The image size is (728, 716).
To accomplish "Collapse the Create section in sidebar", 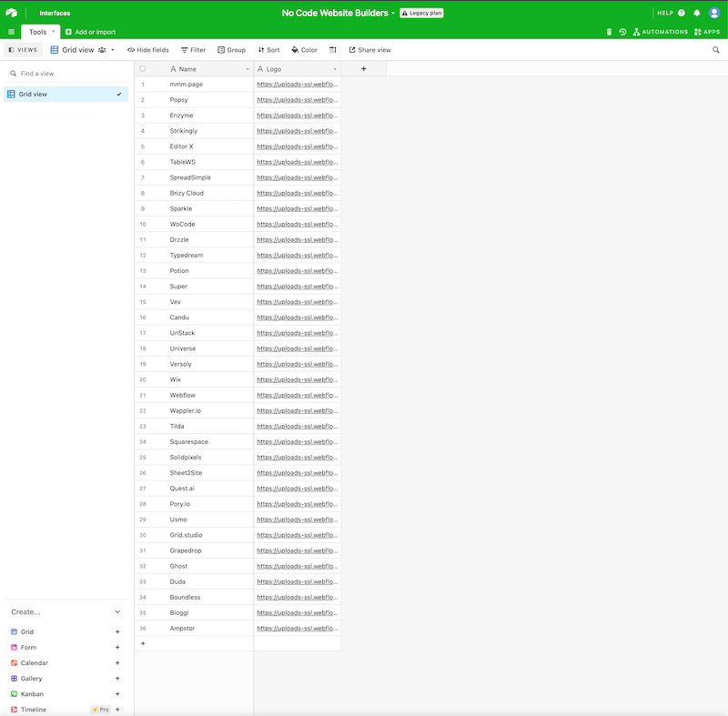I will (x=117, y=611).
